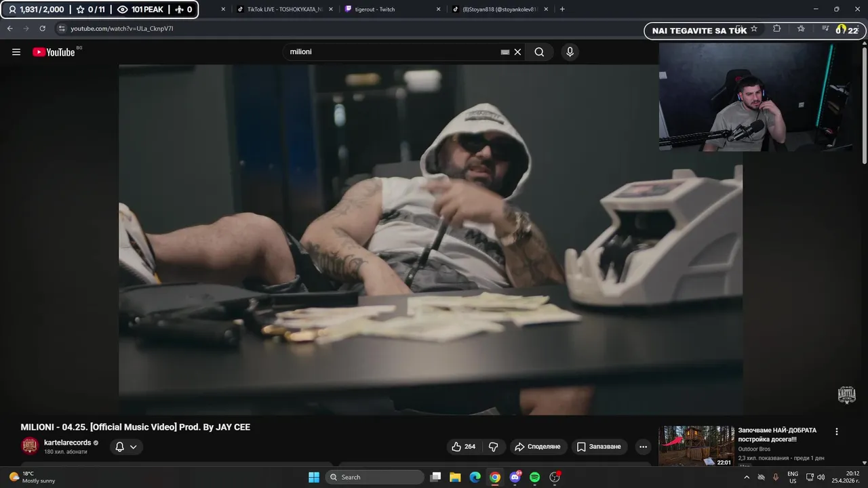Start voice search with microphone icon

tap(570, 52)
